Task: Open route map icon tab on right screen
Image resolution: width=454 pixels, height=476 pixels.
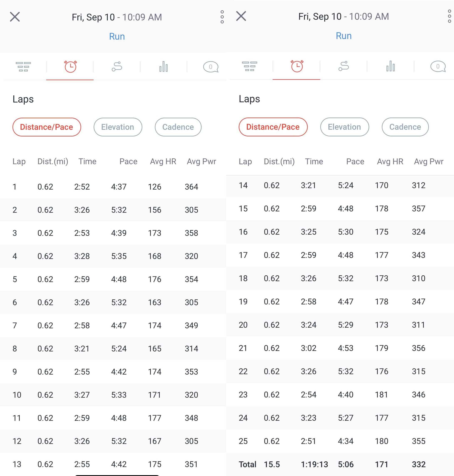Action: point(344,66)
